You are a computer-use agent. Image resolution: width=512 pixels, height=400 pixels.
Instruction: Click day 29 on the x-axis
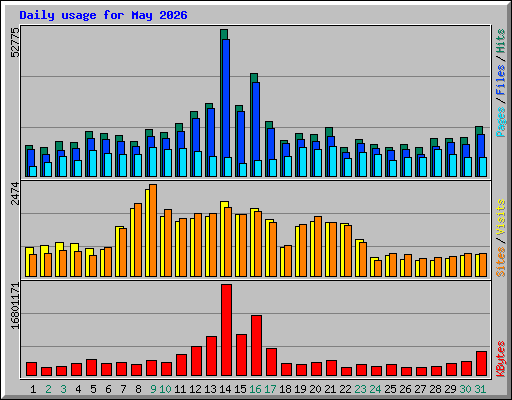pos(450,389)
